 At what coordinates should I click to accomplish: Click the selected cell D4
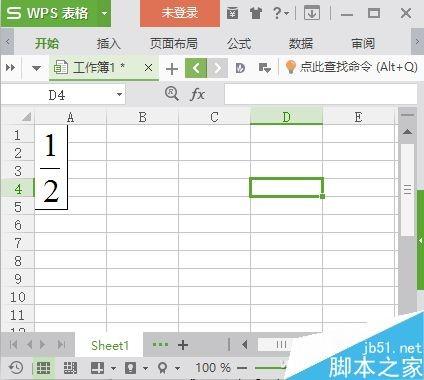[x=286, y=187]
